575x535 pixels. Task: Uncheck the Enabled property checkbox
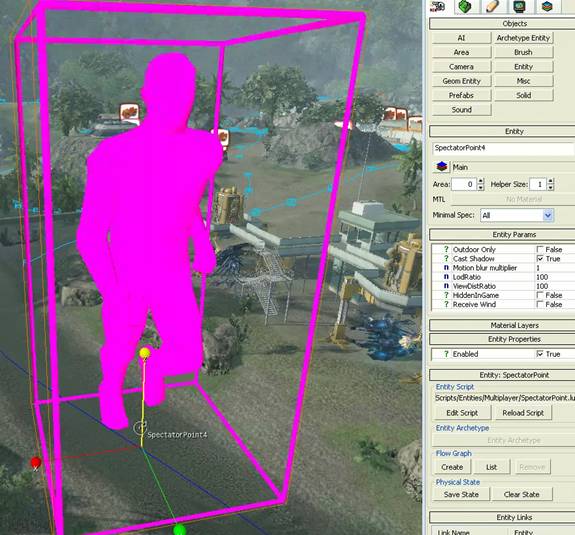click(540, 354)
